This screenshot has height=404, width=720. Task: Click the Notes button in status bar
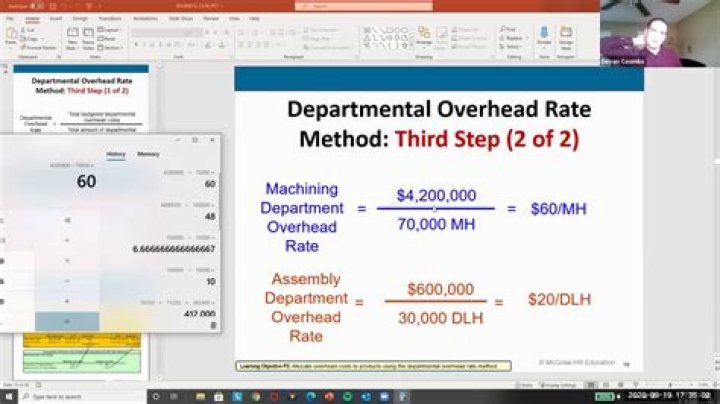coord(524,385)
